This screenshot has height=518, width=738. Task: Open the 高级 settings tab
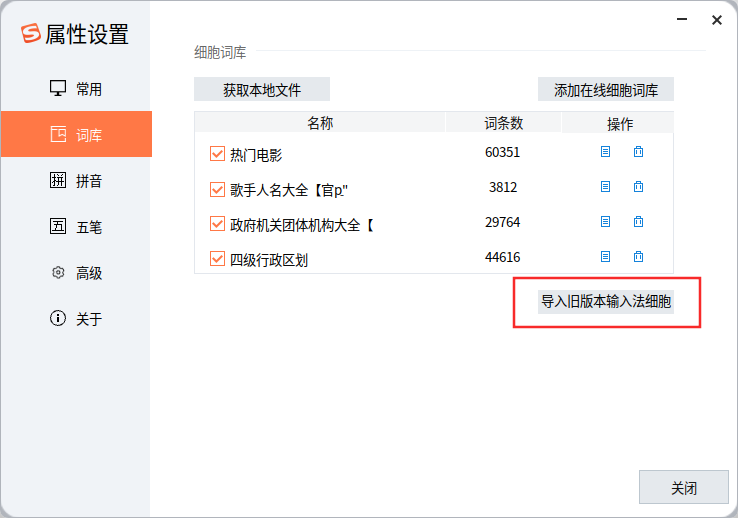pos(76,272)
